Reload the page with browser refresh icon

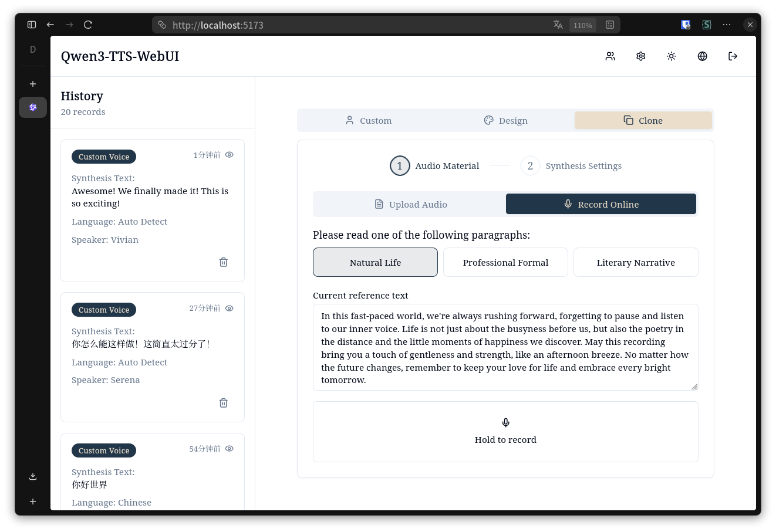click(x=88, y=25)
